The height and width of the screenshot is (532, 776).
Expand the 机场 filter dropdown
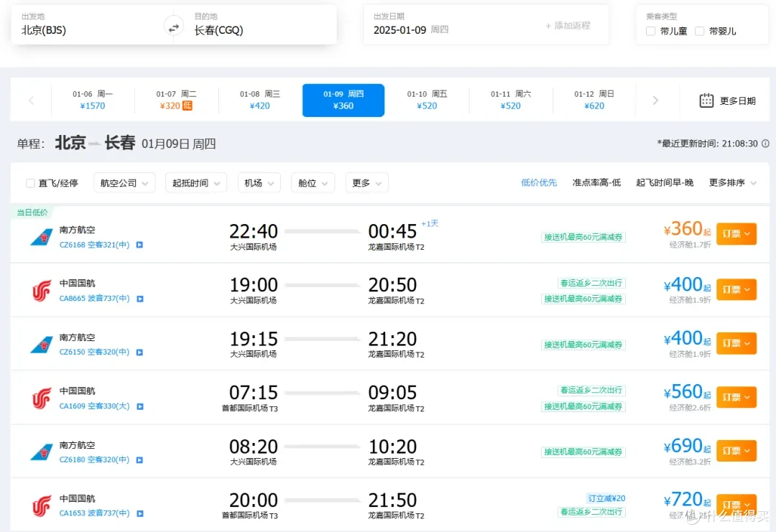tap(259, 183)
